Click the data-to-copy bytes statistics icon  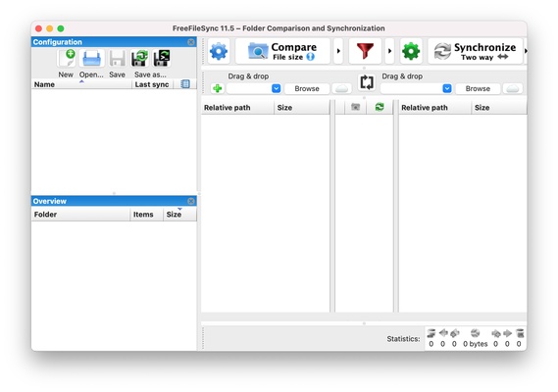(x=475, y=333)
